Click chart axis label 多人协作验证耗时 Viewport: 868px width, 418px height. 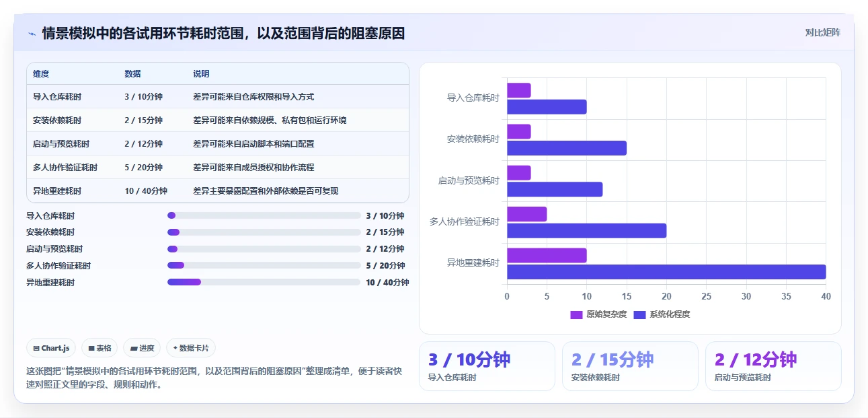tap(465, 221)
